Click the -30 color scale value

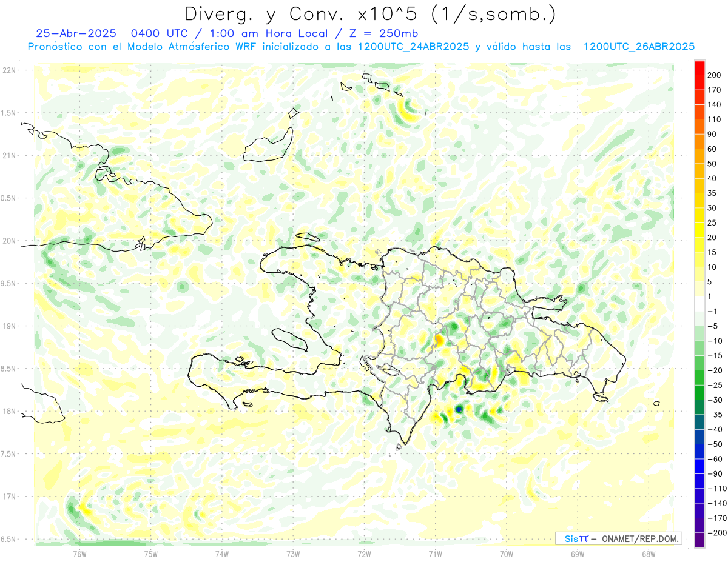[x=714, y=400]
